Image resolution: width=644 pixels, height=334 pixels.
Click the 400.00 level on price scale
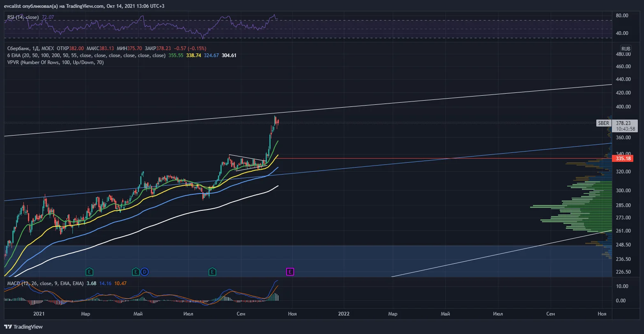pyautogui.click(x=623, y=107)
